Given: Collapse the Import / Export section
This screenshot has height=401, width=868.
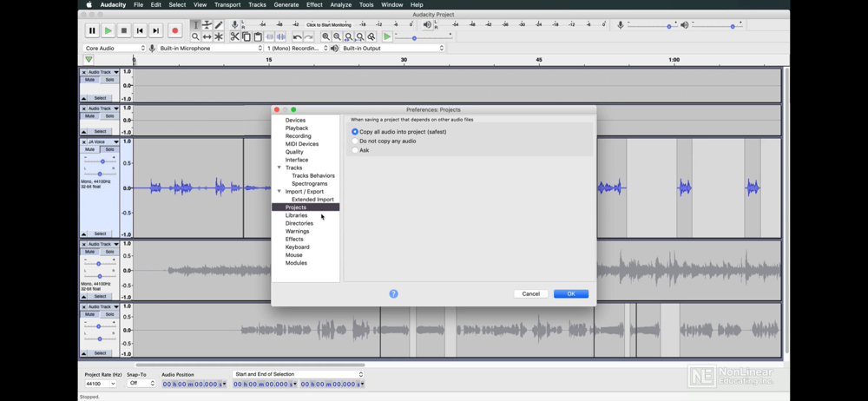Looking at the screenshot, I should tap(279, 192).
